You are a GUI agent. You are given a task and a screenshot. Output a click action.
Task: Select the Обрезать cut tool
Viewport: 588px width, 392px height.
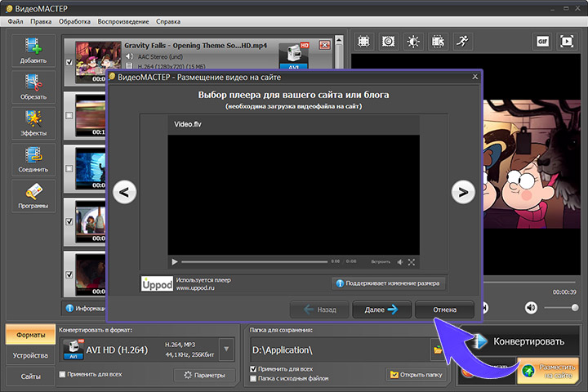[x=33, y=87]
